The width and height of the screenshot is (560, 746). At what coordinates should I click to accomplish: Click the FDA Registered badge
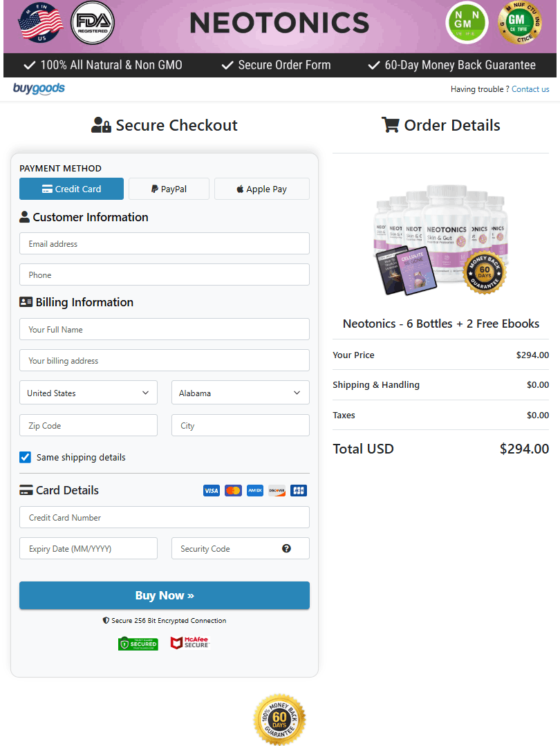[x=93, y=23]
